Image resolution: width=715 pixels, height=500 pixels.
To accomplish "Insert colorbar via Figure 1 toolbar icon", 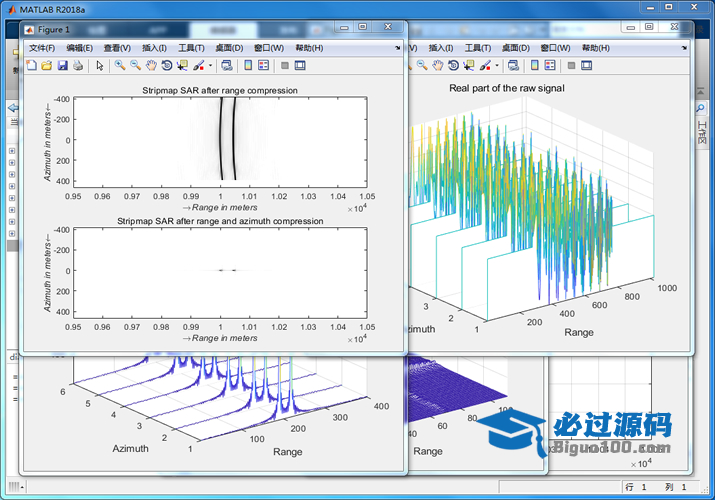I will (248, 66).
